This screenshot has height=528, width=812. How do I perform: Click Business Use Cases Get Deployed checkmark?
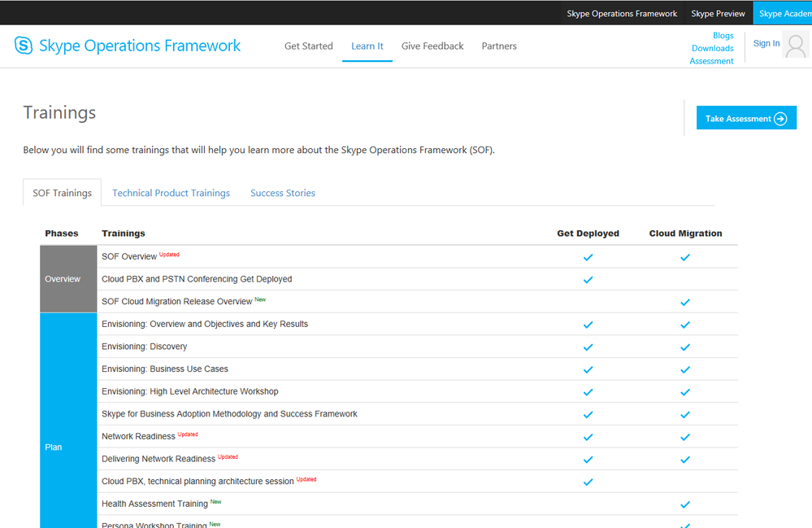(x=588, y=369)
